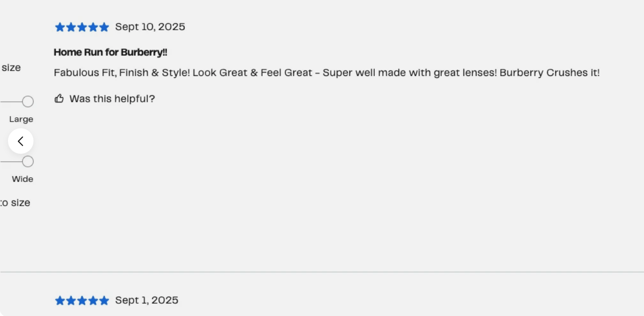Viewport: 644px width, 316px height.
Task: Click the slider handle above the Wide label
Action: click(x=28, y=161)
